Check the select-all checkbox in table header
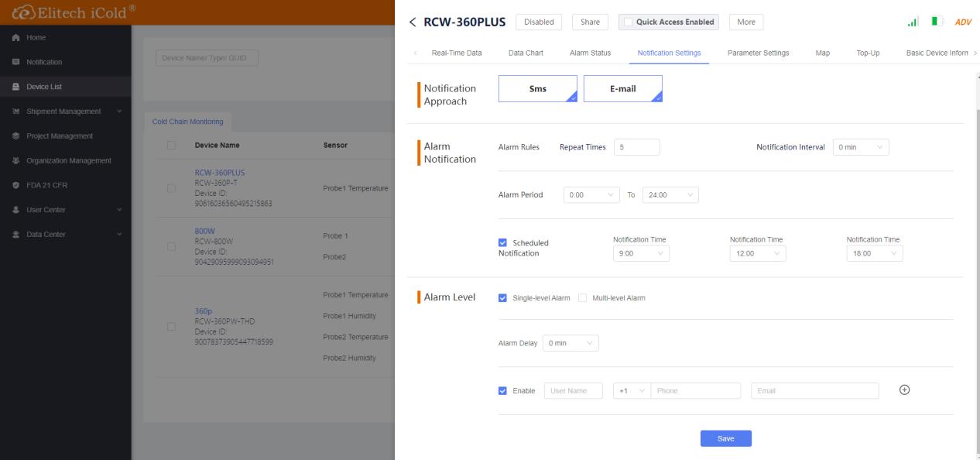 [171, 145]
